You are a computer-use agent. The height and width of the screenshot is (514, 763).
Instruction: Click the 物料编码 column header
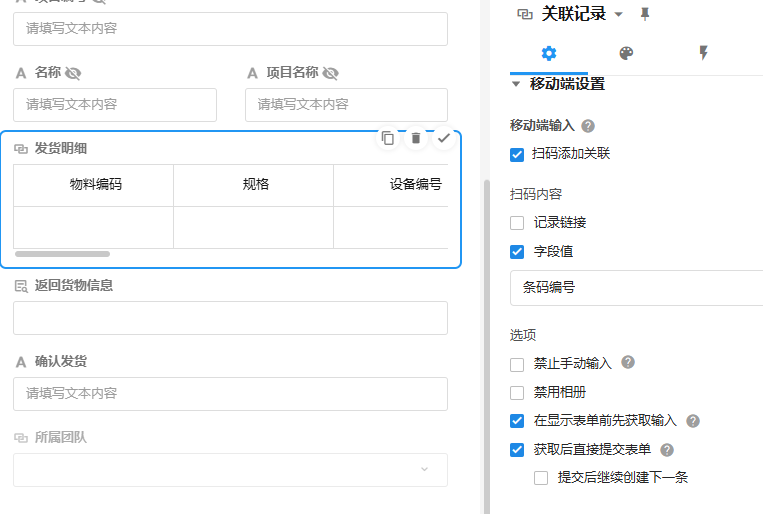point(95,184)
